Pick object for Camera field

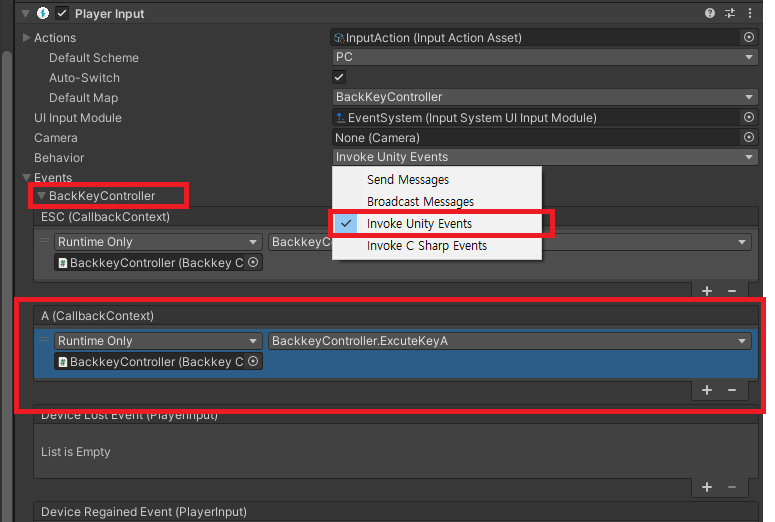(x=749, y=137)
